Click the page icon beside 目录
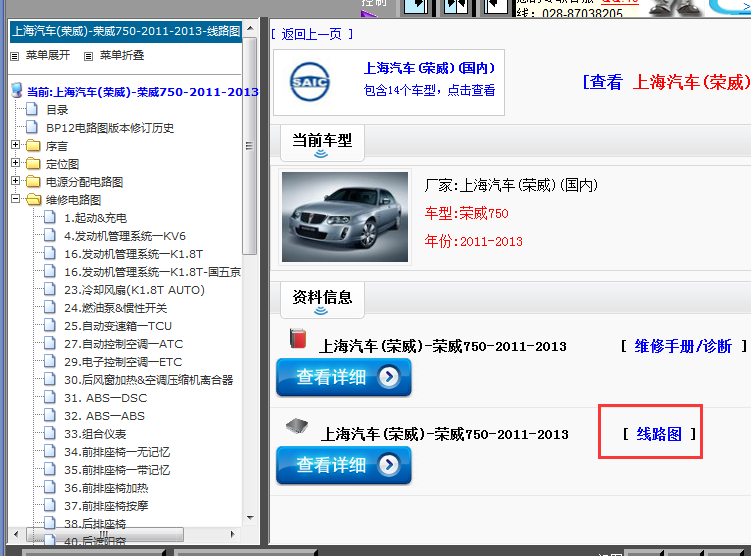The height and width of the screenshot is (556, 751). click(x=32, y=109)
